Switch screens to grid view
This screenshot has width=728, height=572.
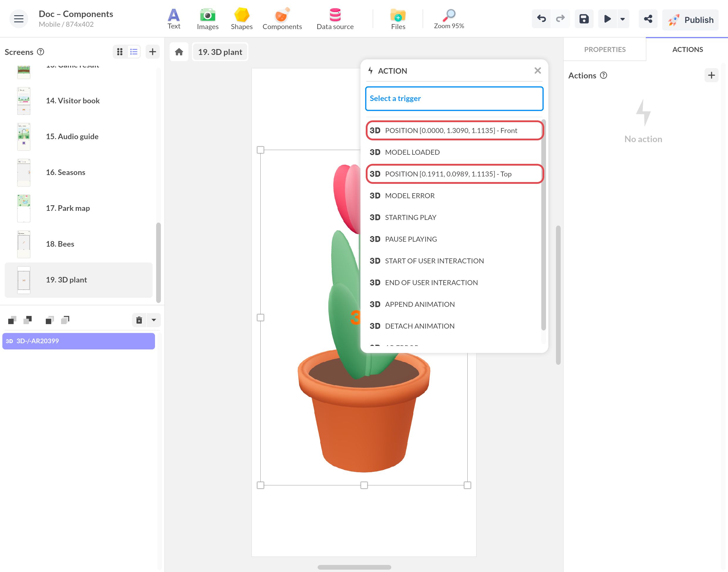click(x=120, y=52)
